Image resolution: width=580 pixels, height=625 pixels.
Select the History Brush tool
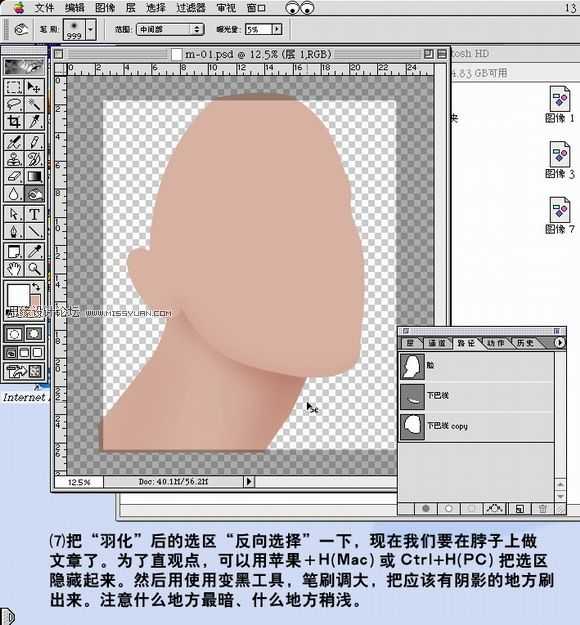click(x=34, y=159)
